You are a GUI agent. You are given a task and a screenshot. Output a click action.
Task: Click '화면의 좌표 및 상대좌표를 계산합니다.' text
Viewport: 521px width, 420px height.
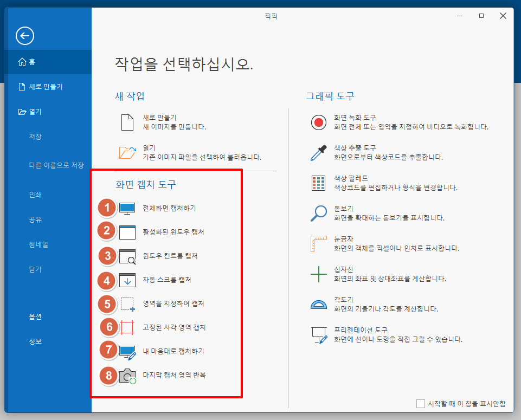(390, 279)
